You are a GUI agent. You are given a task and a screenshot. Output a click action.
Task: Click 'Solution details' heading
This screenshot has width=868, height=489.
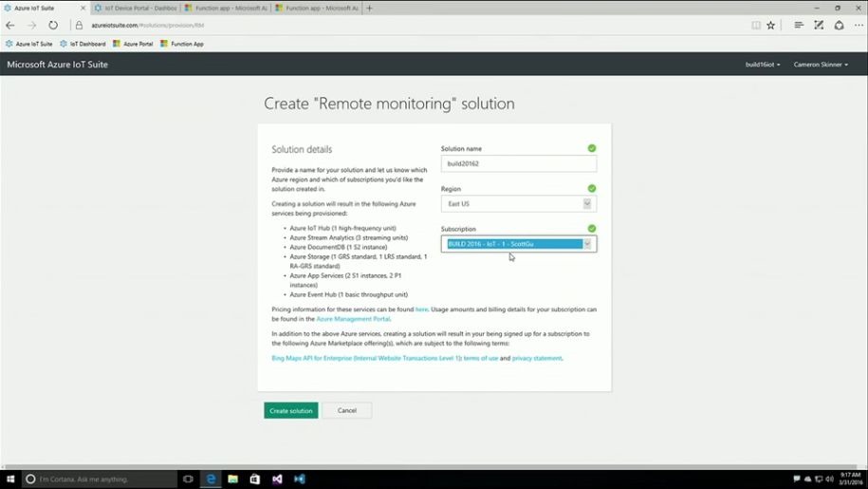[302, 149]
